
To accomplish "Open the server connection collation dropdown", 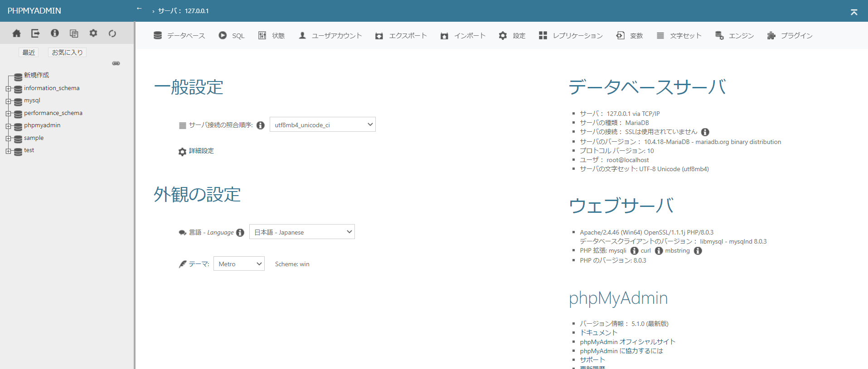I will [323, 125].
